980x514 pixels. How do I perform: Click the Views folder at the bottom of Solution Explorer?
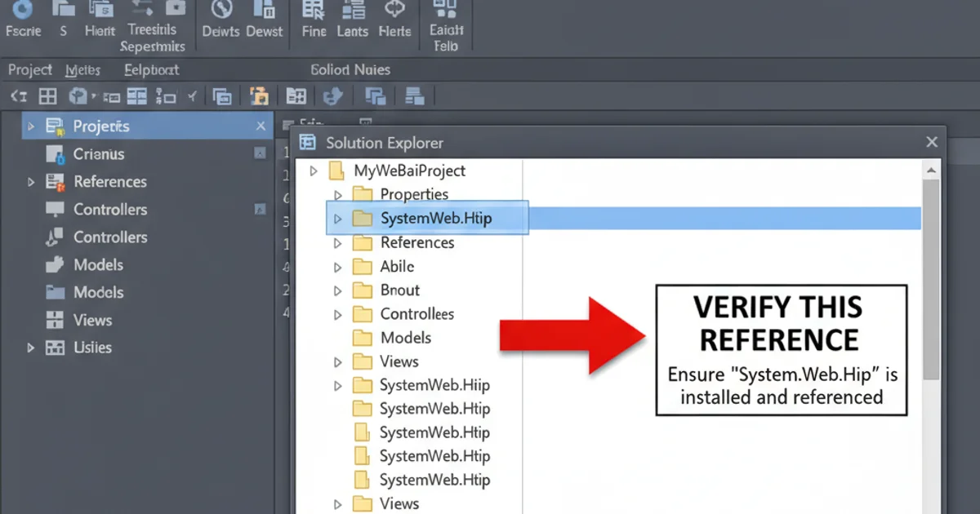401,503
